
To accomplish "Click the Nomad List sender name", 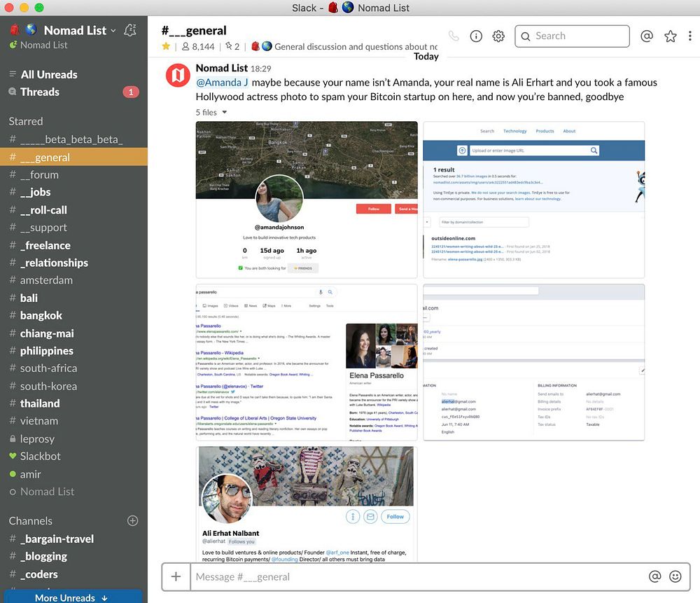I will pyautogui.click(x=221, y=68).
